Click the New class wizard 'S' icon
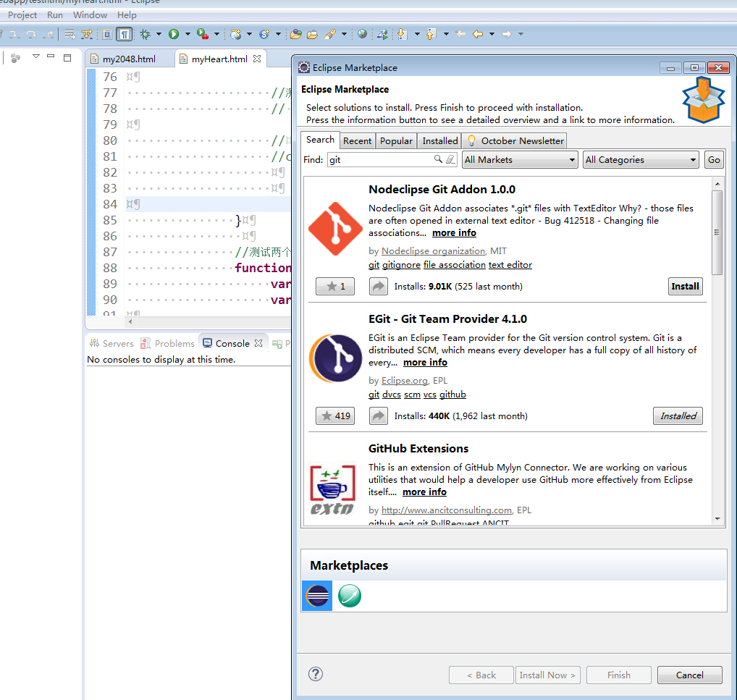This screenshot has width=737, height=700. [x=265, y=34]
